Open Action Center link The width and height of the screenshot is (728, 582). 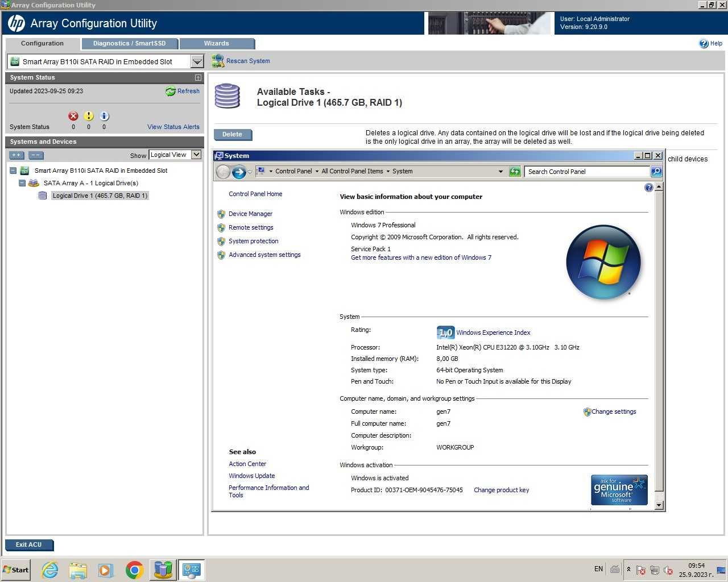pos(247,464)
